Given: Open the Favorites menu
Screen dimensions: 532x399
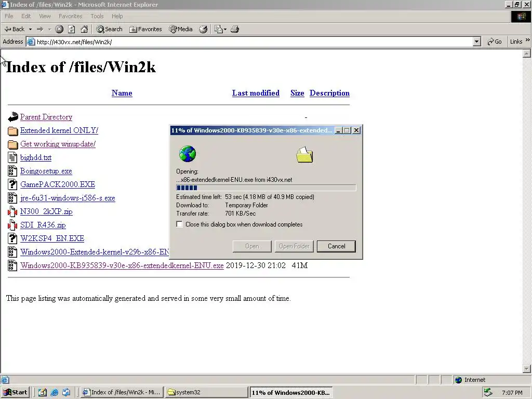Looking at the screenshot, I should pos(70,16).
